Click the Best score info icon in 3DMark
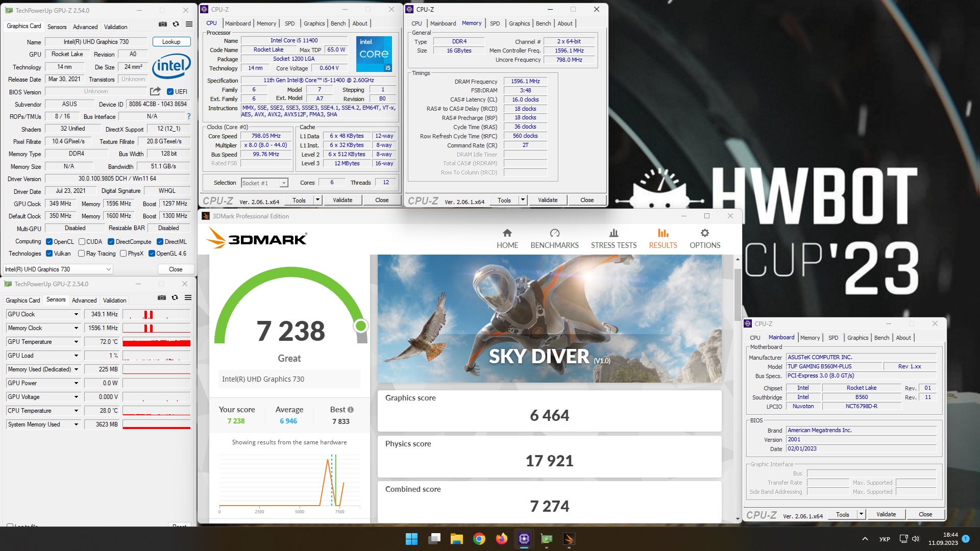The width and height of the screenshot is (980, 551). (x=351, y=410)
